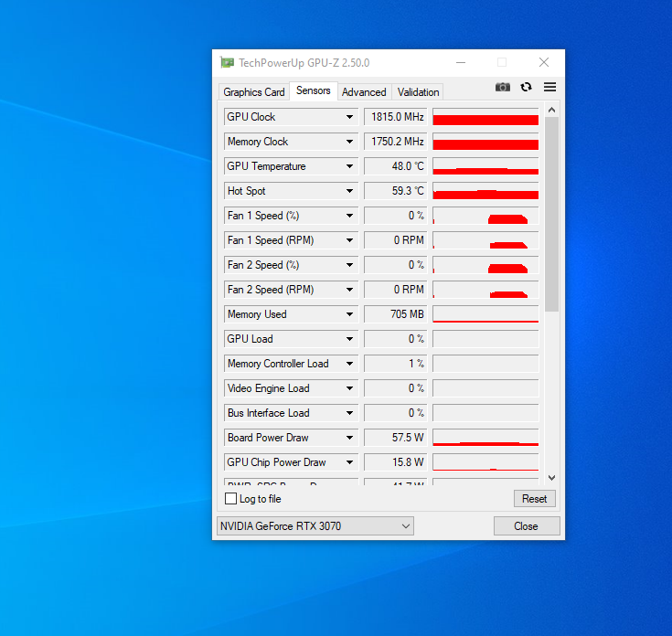Click the Memory Used value 705 MB
The height and width of the screenshot is (636, 672).
click(x=396, y=314)
